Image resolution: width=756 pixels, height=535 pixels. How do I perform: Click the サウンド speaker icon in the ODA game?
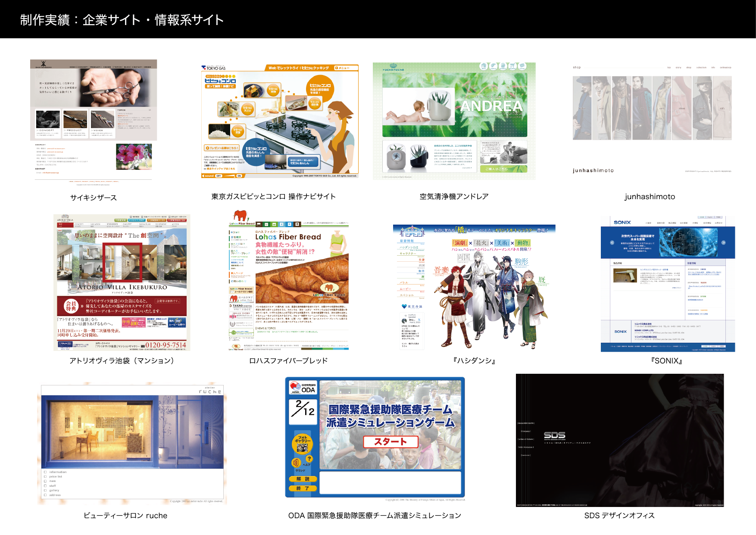296,462
